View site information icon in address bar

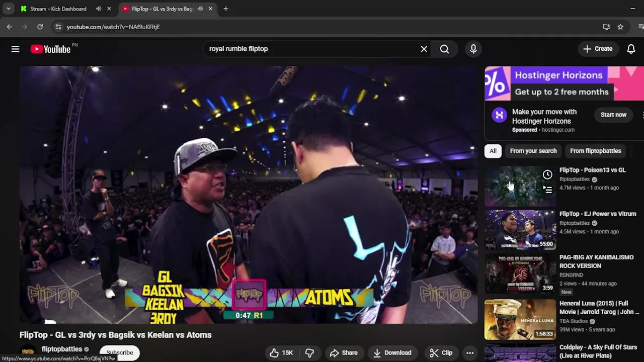tap(58, 27)
